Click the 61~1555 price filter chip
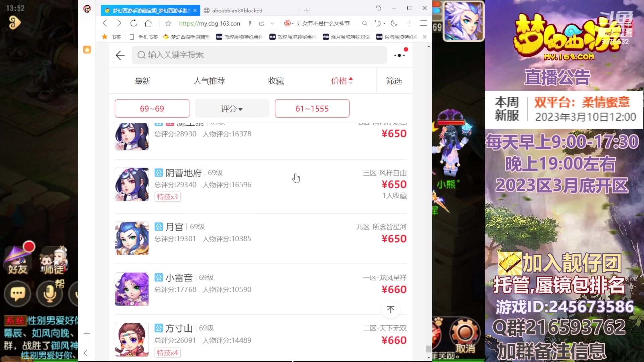Viewport: 644px width, 362px height. point(312,108)
